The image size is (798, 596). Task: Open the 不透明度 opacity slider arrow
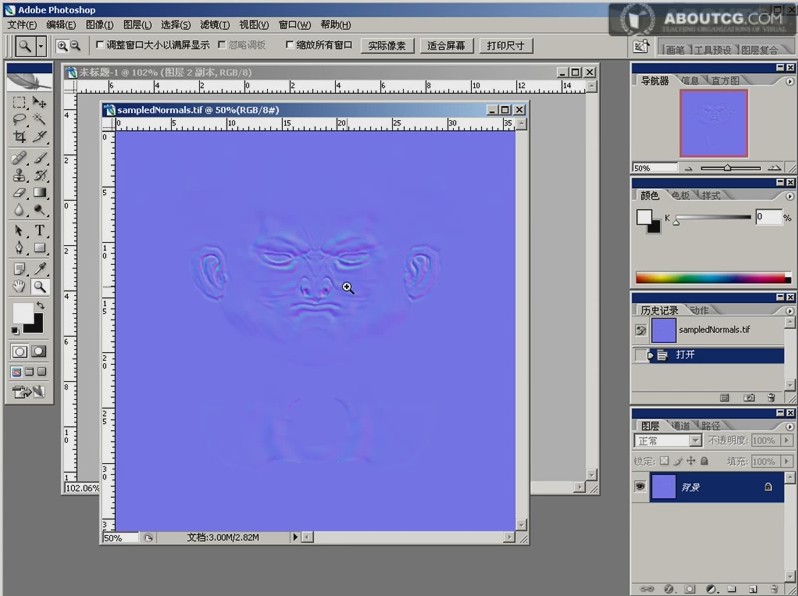[787, 440]
